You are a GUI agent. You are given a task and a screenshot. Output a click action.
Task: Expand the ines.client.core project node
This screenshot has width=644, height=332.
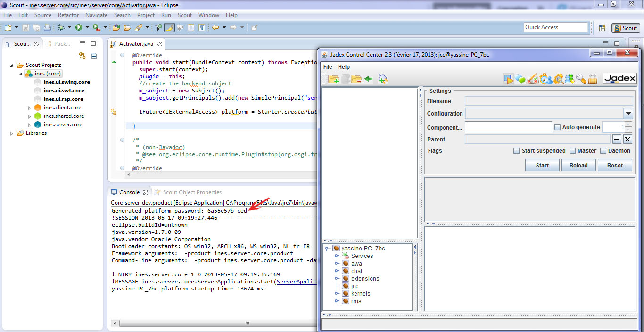(30, 108)
